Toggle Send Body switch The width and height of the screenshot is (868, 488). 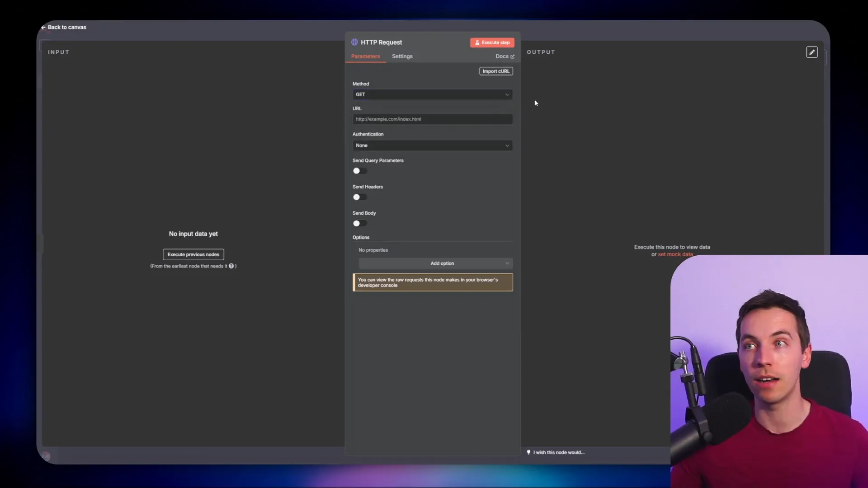click(360, 223)
